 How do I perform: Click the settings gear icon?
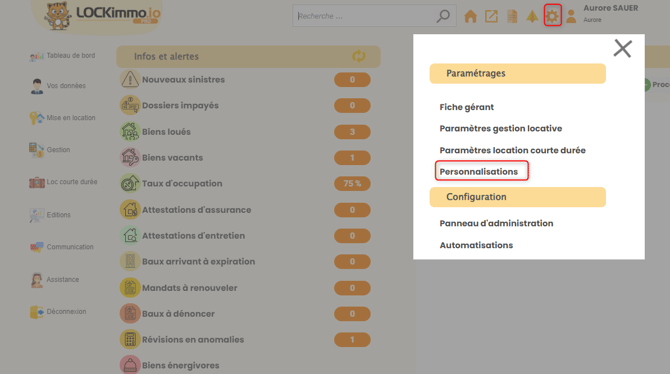point(552,16)
